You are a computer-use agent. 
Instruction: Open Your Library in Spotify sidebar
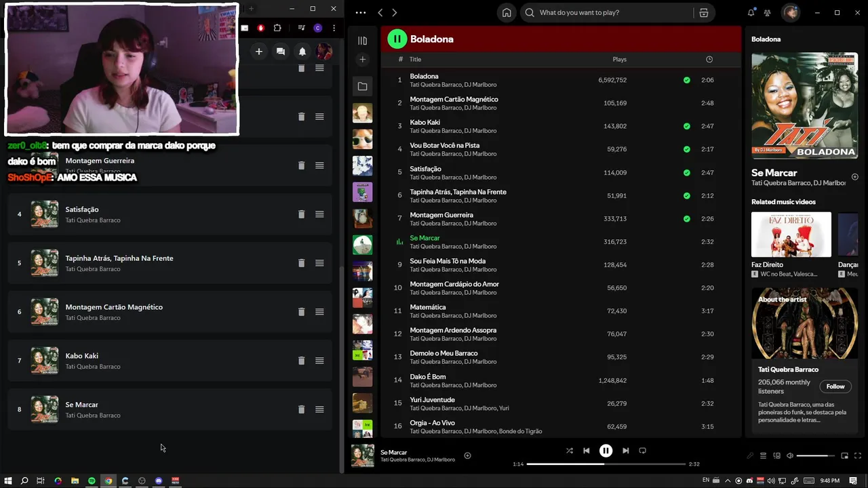[362, 41]
